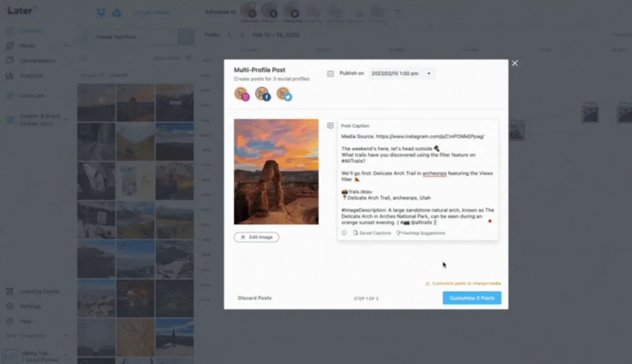The width and height of the screenshot is (632, 364).
Task: Open Hashtag Suggestions
Action: 421,233
